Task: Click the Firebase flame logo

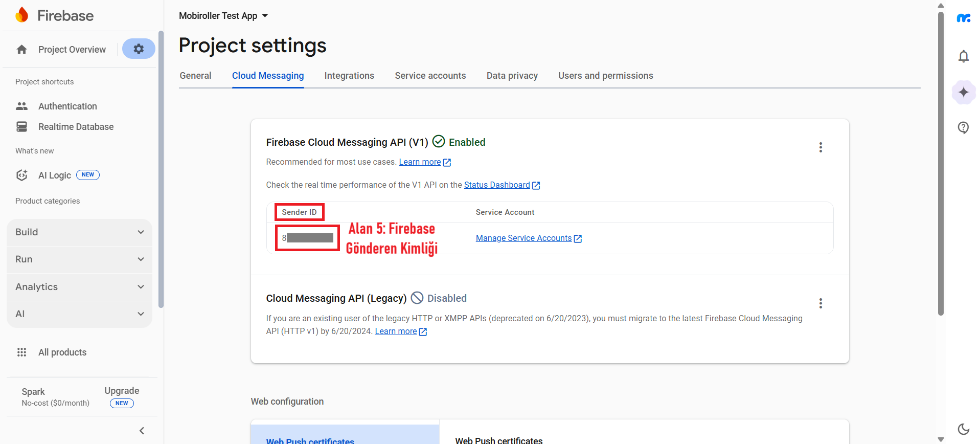Action: pos(21,15)
